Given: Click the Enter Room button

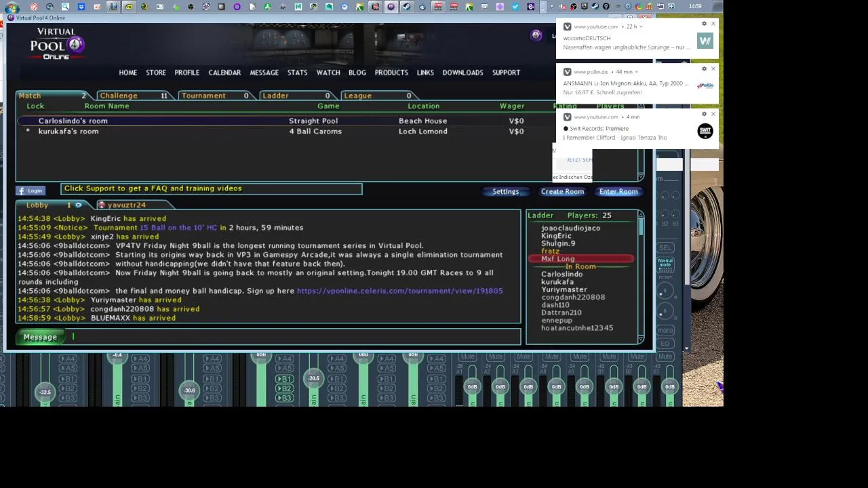Looking at the screenshot, I should tap(618, 191).
